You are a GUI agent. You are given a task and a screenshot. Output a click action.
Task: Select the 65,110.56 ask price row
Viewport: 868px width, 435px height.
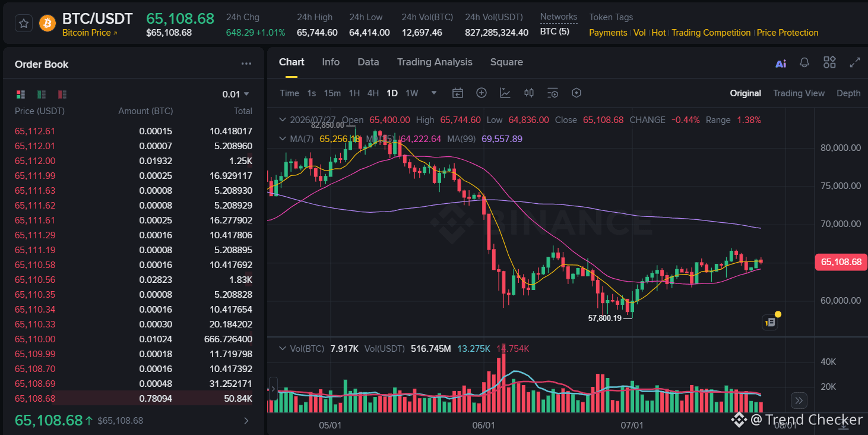[x=134, y=280]
